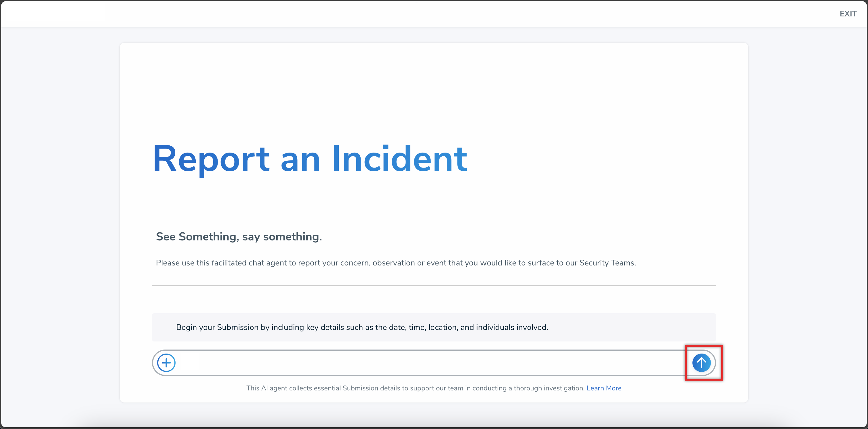Click the blank top-left header area
The width and height of the screenshot is (868, 429).
click(54, 14)
